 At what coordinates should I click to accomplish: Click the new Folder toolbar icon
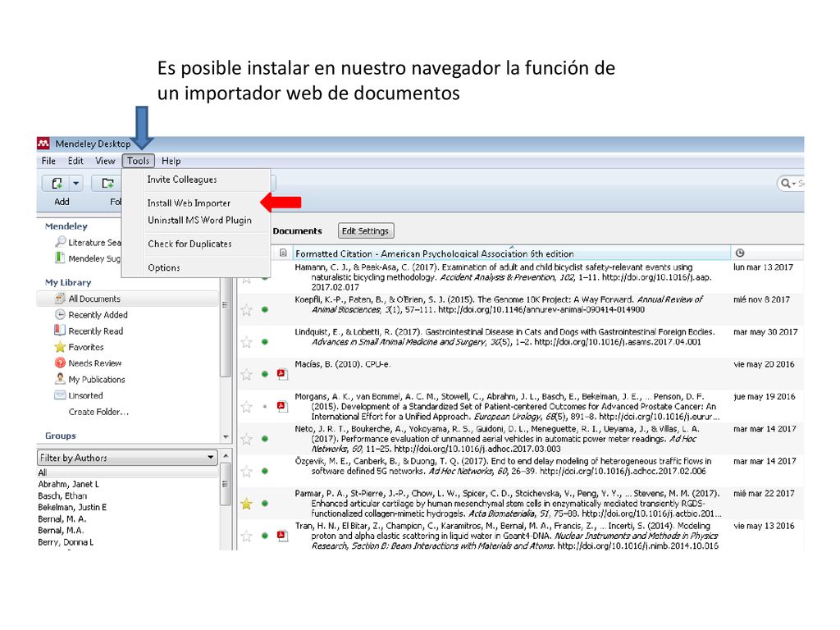pos(107,184)
